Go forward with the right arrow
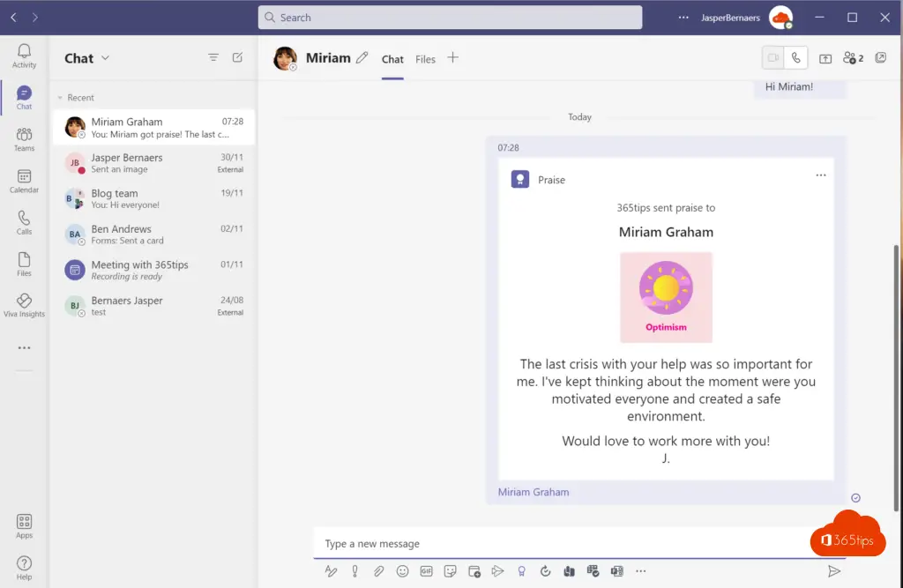Screen dimensions: 903x588 (x=35, y=18)
